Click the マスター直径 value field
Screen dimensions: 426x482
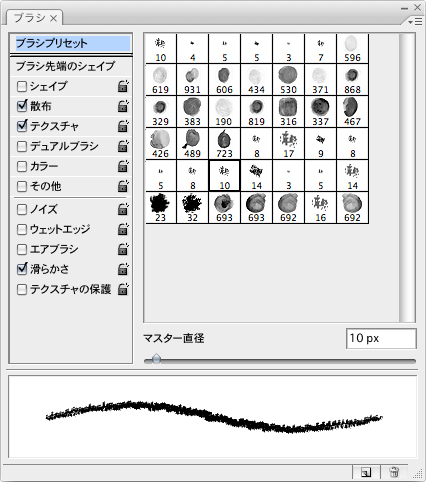tap(381, 339)
